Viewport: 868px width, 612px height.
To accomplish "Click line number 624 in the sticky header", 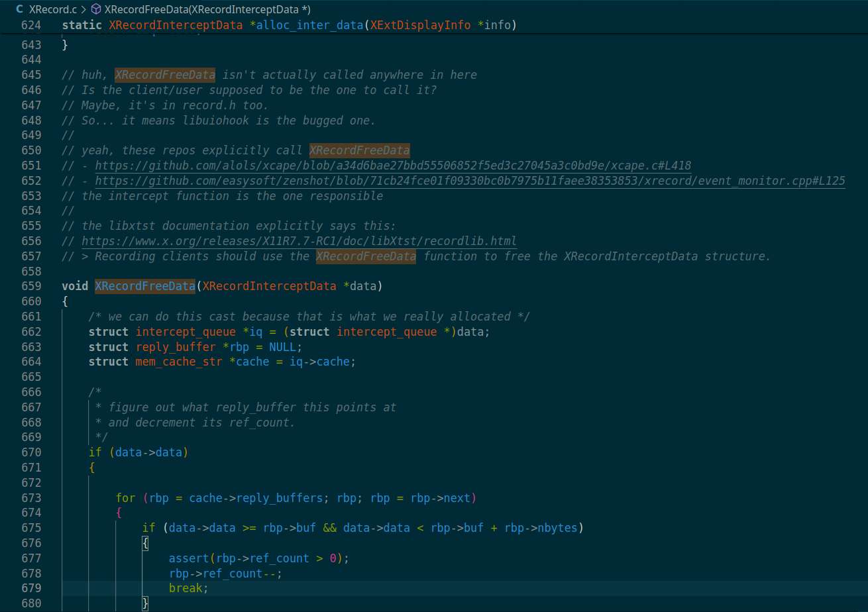I will (x=30, y=25).
